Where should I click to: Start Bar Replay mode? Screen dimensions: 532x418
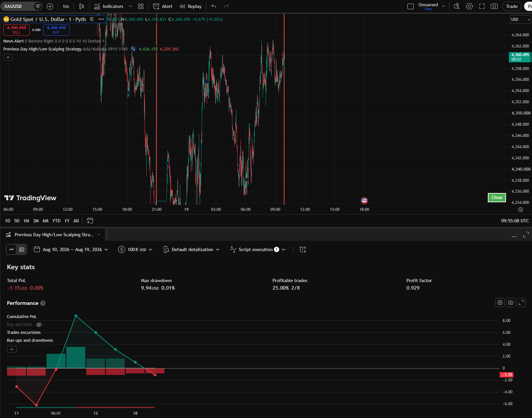[x=191, y=6]
